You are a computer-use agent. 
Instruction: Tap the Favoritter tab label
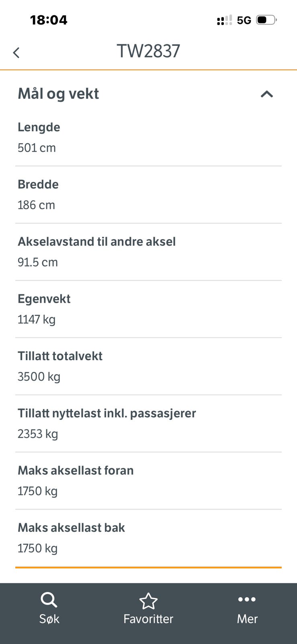[x=148, y=619]
